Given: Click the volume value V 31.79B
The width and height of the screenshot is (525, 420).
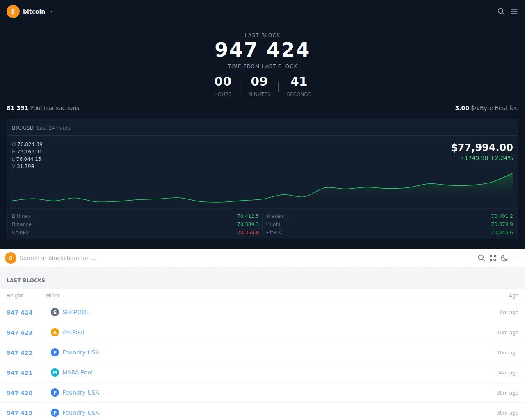Looking at the screenshot, I should pyautogui.click(x=23, y=167).
